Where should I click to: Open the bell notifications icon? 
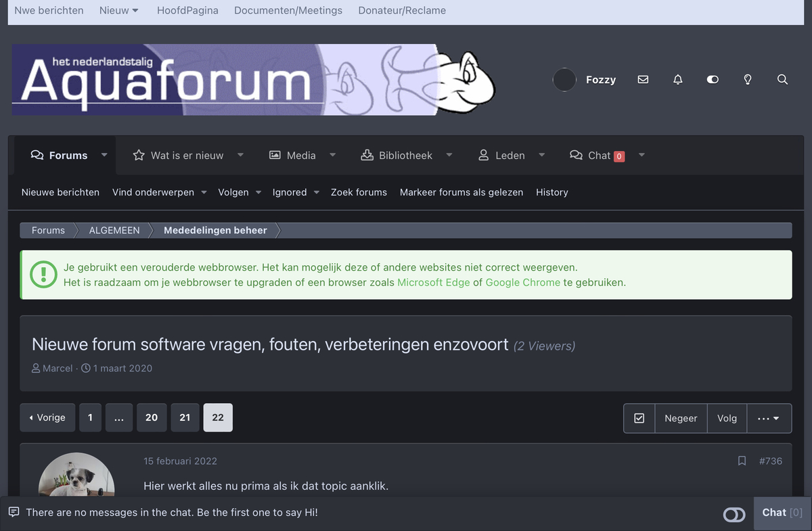coord(677,80)
